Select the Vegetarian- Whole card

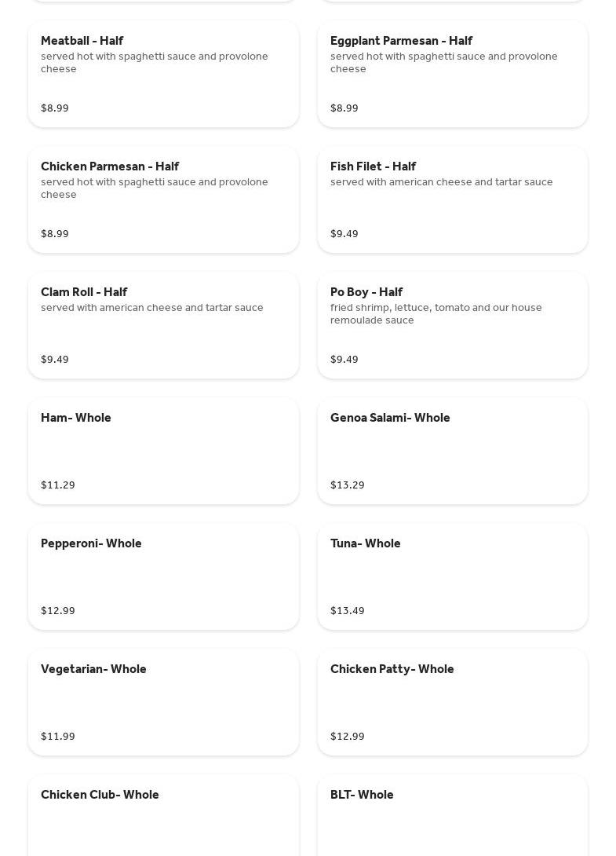coord(163,702)
